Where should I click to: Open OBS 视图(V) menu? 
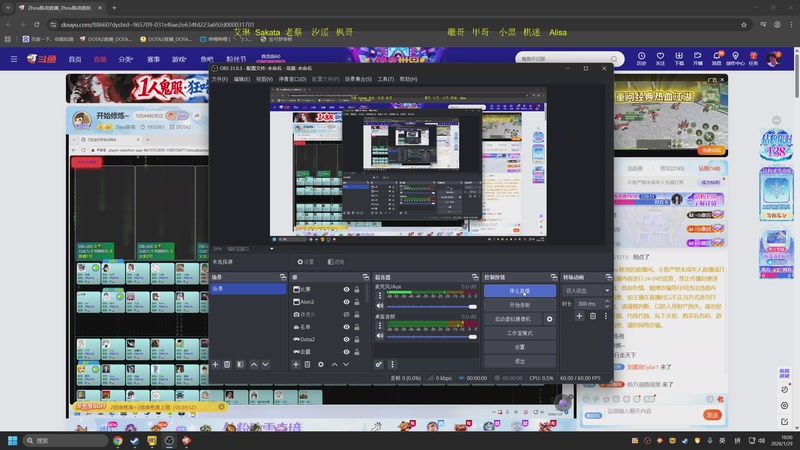coord(264,79)
